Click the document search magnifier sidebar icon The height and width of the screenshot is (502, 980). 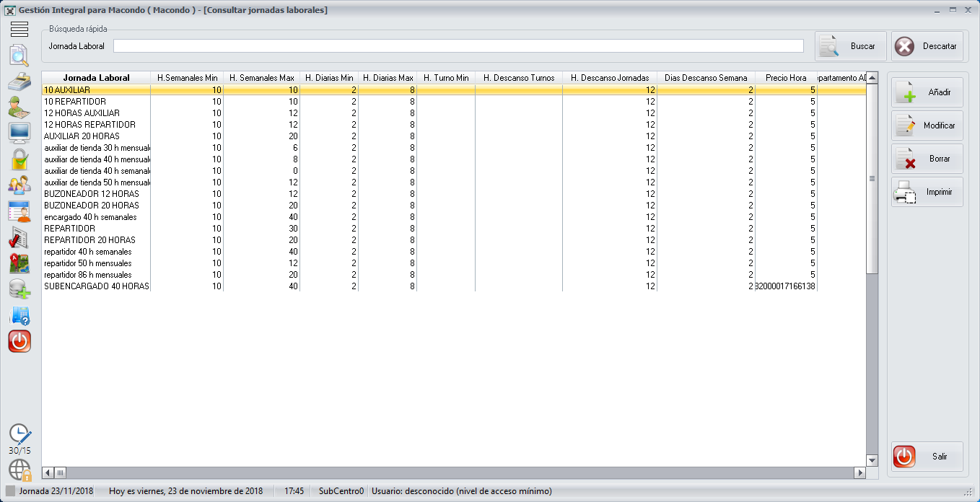19,56
